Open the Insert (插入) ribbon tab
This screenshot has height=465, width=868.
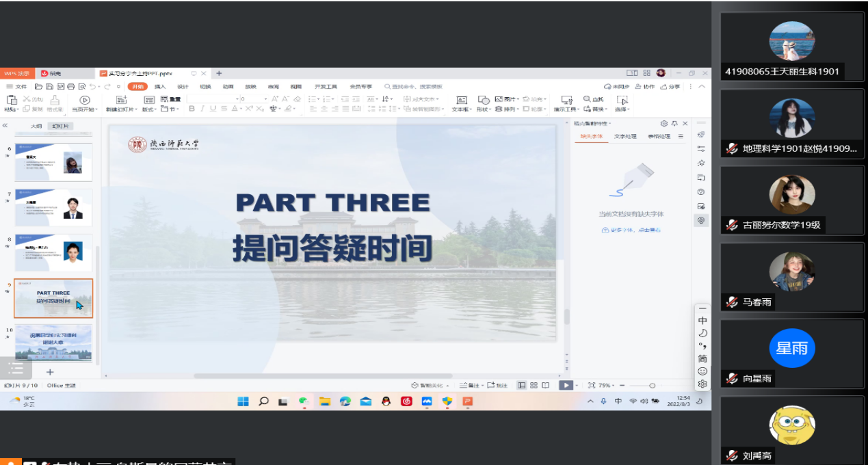coord(160,87)
